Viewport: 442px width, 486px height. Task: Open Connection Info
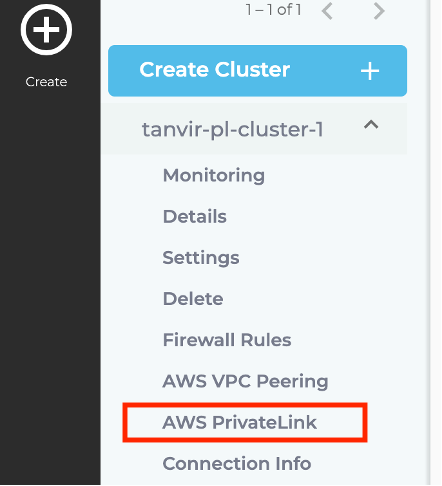pos(237,464)
